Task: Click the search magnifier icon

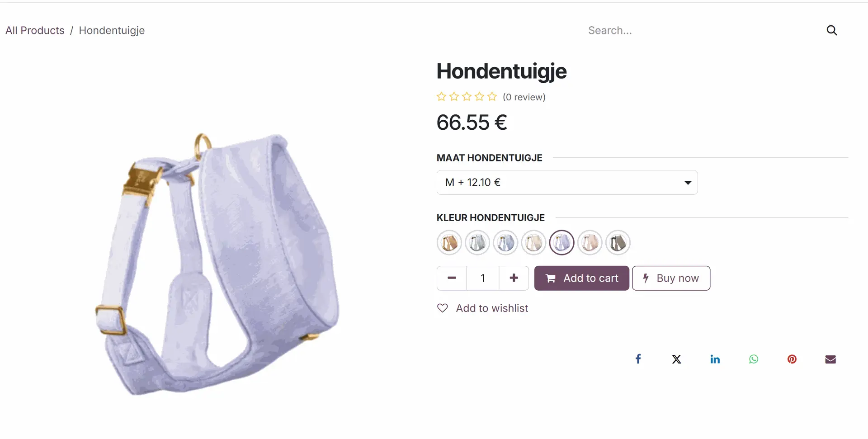Action: pos(832,30)
